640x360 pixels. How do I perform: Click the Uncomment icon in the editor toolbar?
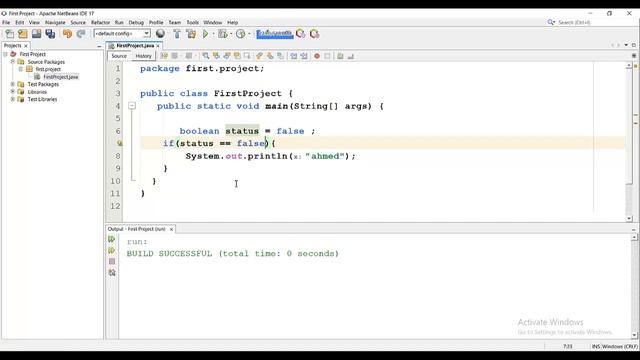pos(351,56)
